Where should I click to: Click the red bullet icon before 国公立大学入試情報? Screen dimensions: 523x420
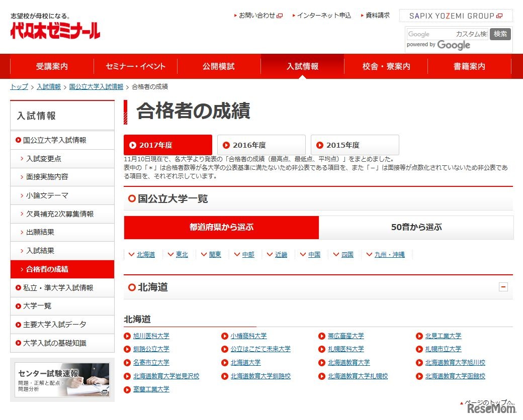(19, 140)
